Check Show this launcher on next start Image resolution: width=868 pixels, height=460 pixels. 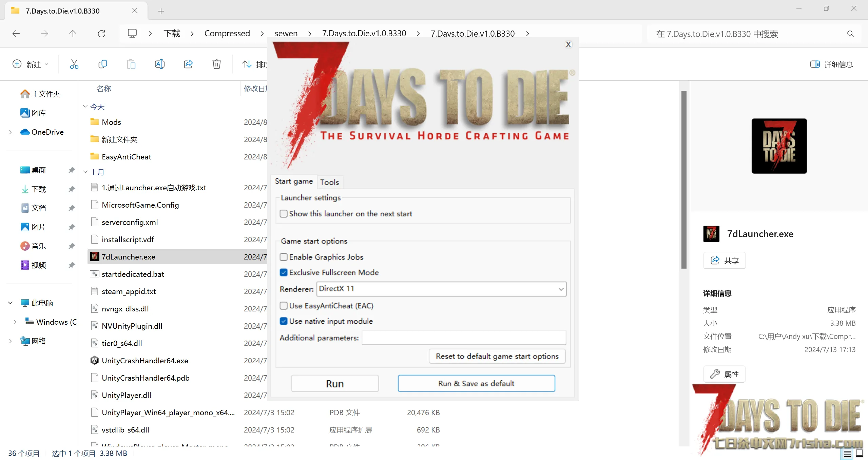[284, 214]
